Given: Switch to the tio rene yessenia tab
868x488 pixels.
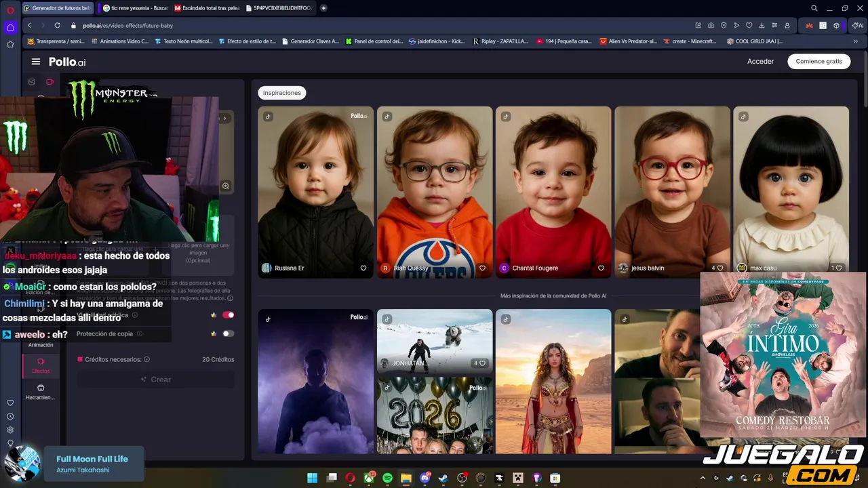Looking at the screenshot, I should click(136, 8).
